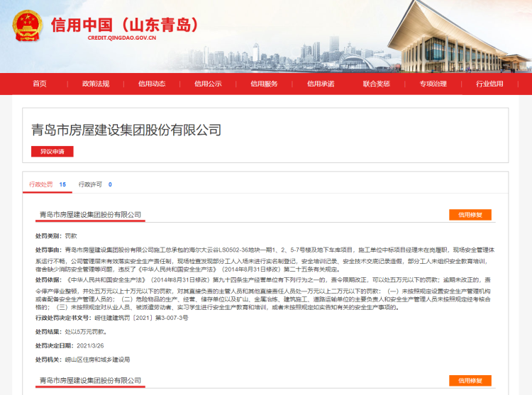Click the 处罚结果 处以5万元罚款 line
The image size is (532, 395).
[x=71, y=332]
